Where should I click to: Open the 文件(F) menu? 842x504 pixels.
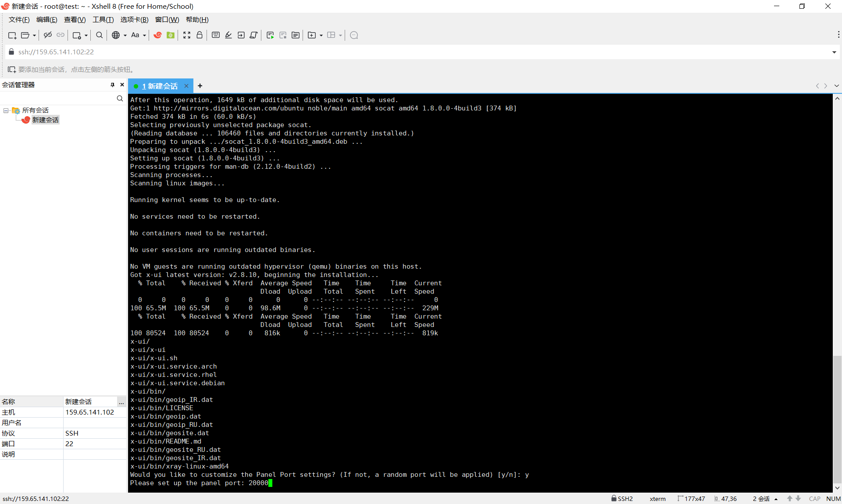pos(19,20)
